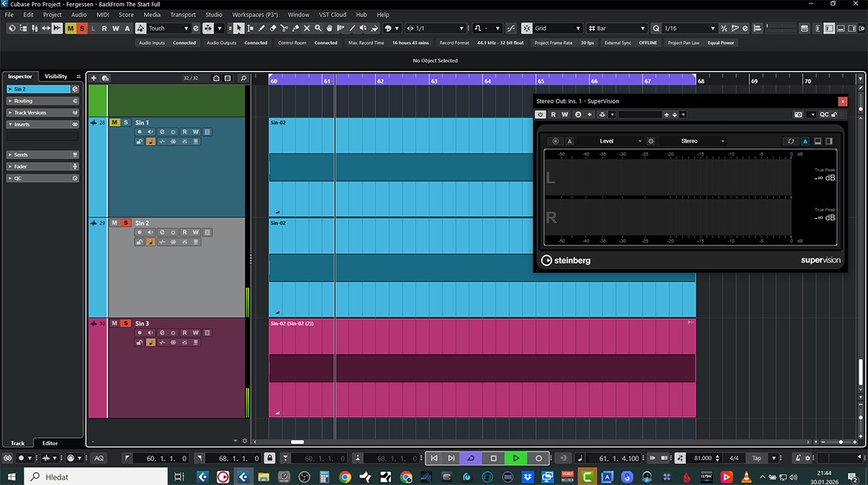This screenshot has height=485, width=868.
Task: Select the Zoom magnifier tool
Action: 319,28
